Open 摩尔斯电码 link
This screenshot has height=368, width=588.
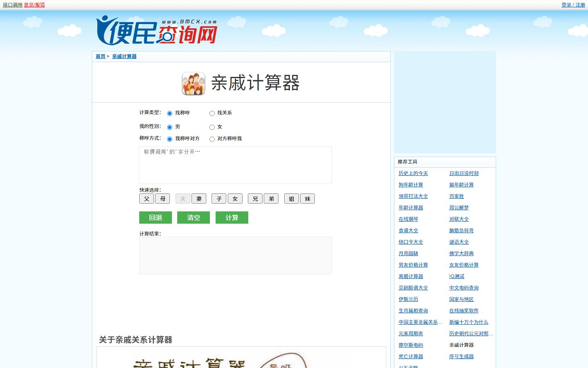[411, 345]
